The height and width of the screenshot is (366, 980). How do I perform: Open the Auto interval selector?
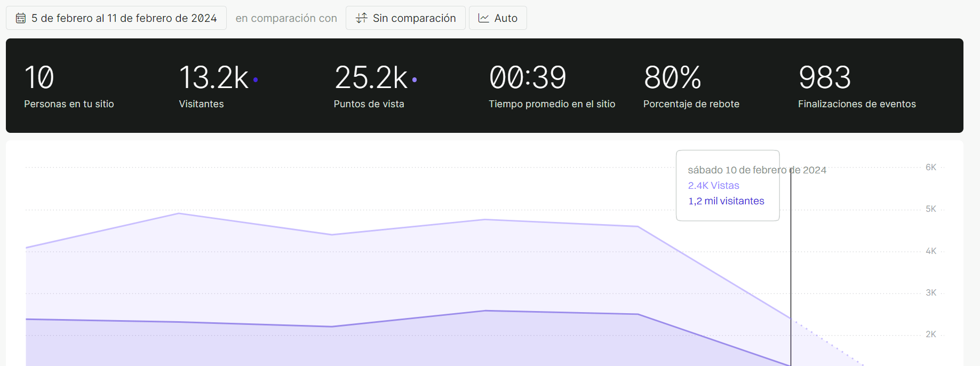(498, 18)
